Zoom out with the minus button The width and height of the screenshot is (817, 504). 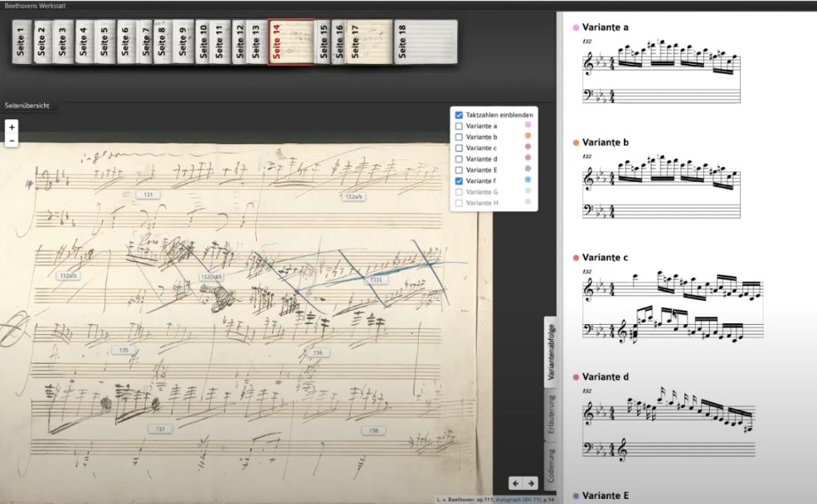[12, 141]
